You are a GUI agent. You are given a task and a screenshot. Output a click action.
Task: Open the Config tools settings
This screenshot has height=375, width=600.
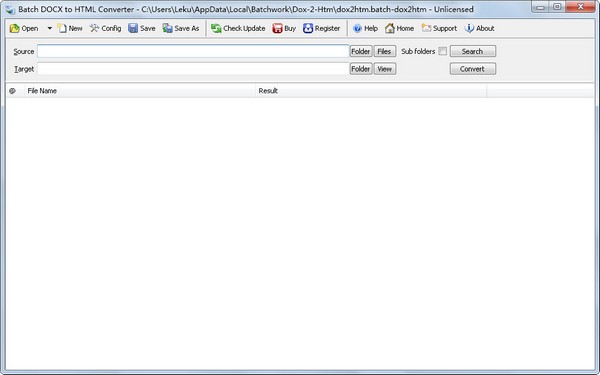[x=106, y=28]
